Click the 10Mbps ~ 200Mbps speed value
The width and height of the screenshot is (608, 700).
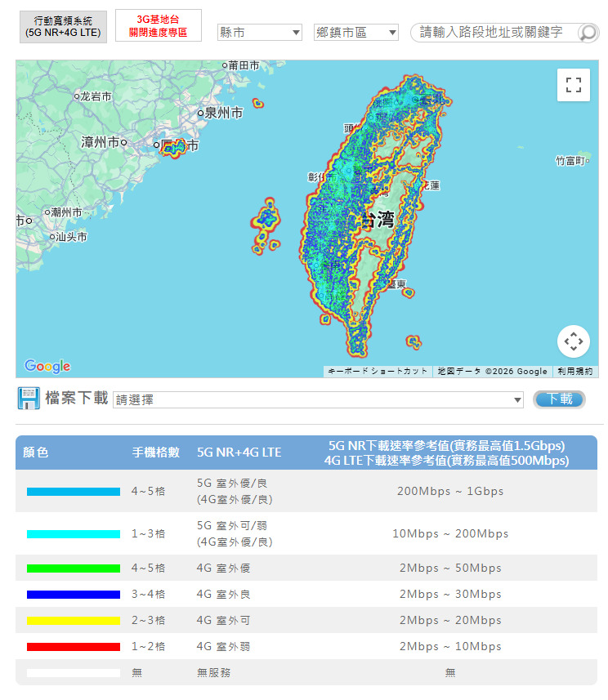[x=450, y=533]
